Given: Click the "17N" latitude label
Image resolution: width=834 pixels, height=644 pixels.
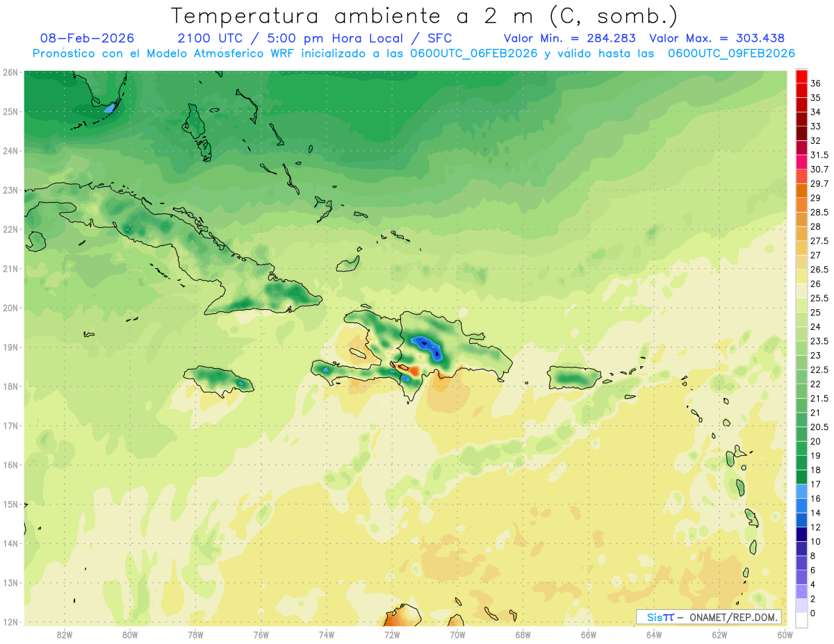Looking at the screenshot, I should pyautogui.click(x=10, y=425).
